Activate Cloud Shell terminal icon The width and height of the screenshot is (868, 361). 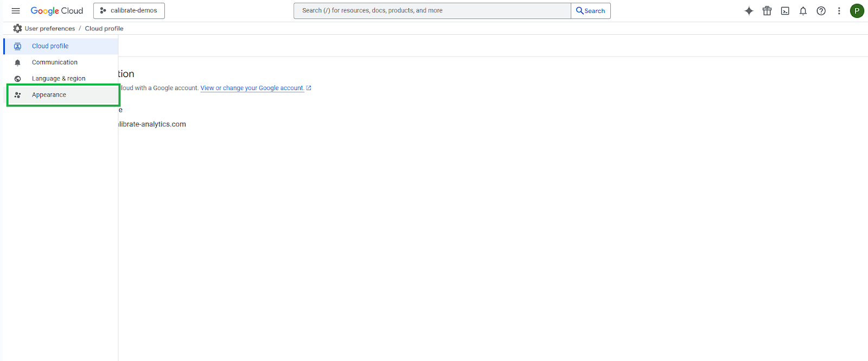coord(785,11)
